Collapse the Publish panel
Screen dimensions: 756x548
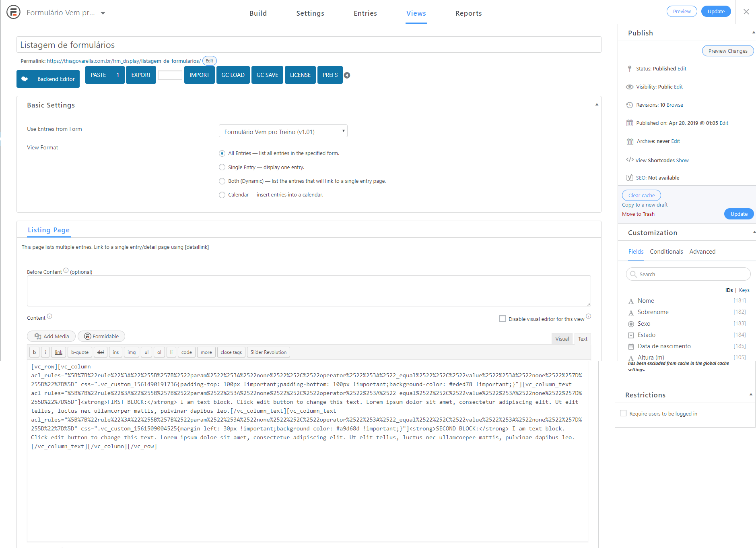(753, 33)
